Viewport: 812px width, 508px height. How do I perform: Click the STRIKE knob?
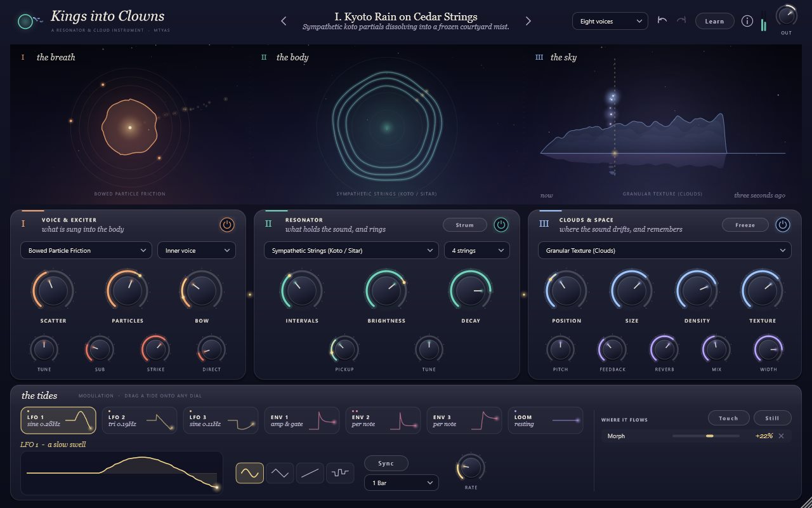click(155, 349)
